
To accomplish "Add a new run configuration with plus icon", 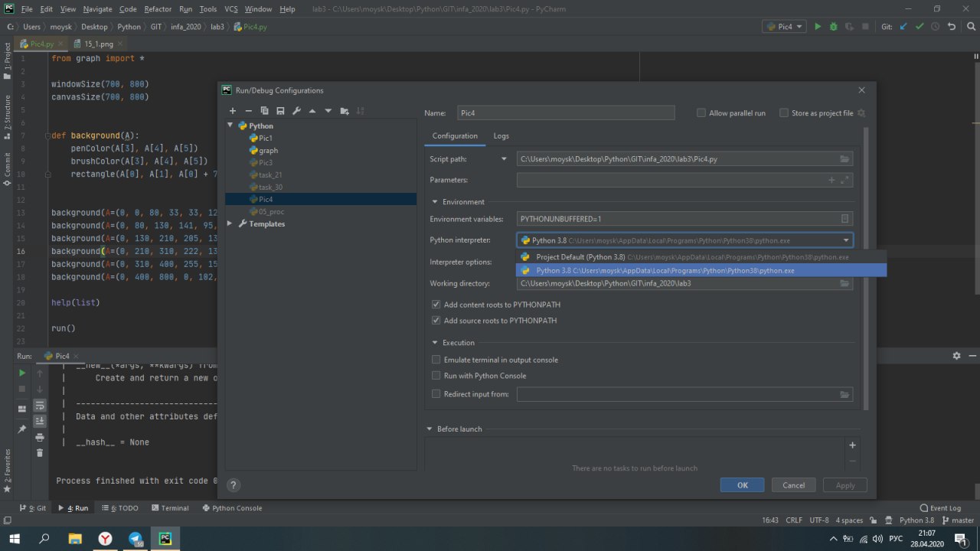I will (233, 111).
